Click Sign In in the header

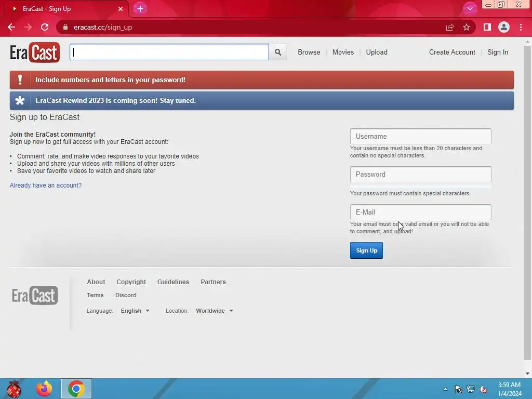(498, 52)
